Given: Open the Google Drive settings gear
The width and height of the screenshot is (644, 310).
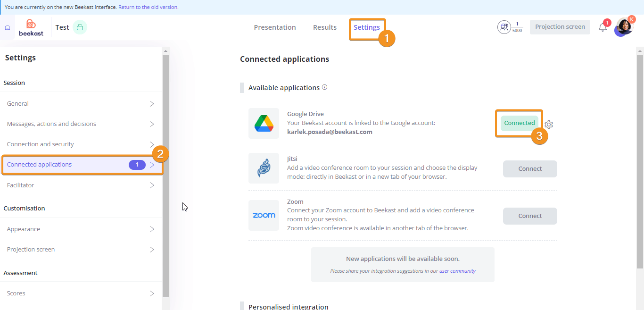Looking at the screenshot, I should point(549,125).
